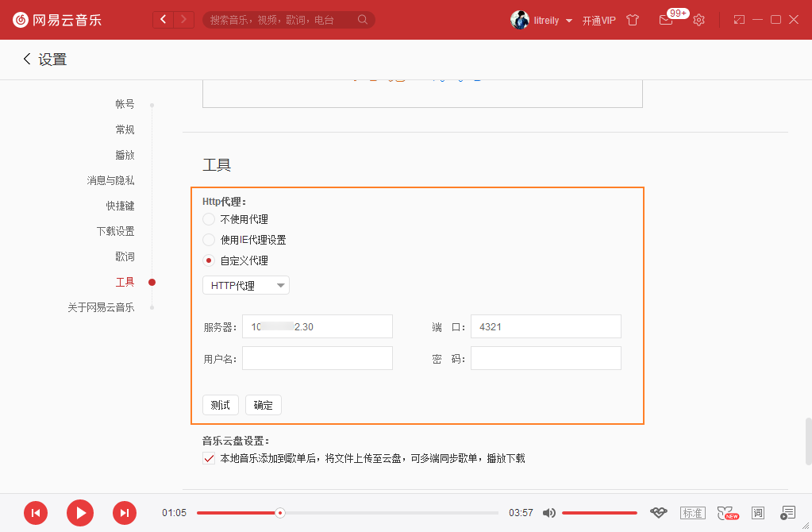Open the messages mail icon
812x532 pixels.
666,20
